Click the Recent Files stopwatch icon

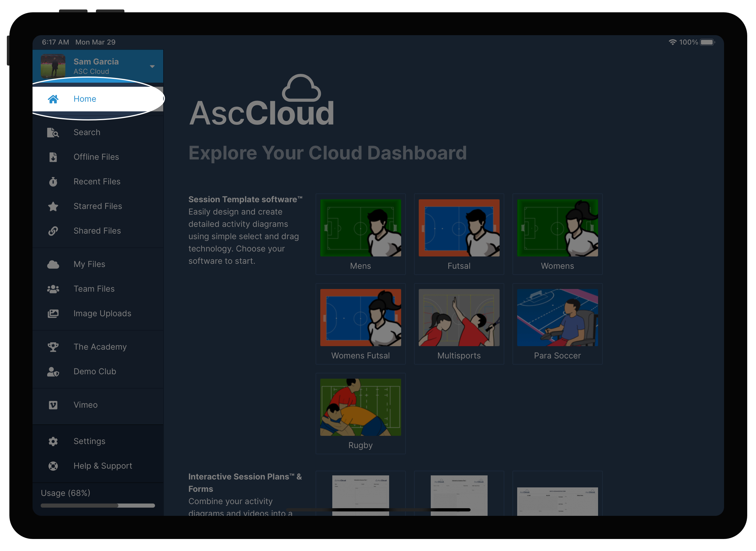point(53,182)
